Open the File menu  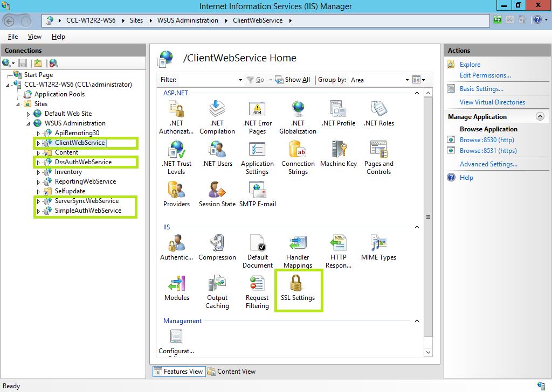tap(13, 37)
